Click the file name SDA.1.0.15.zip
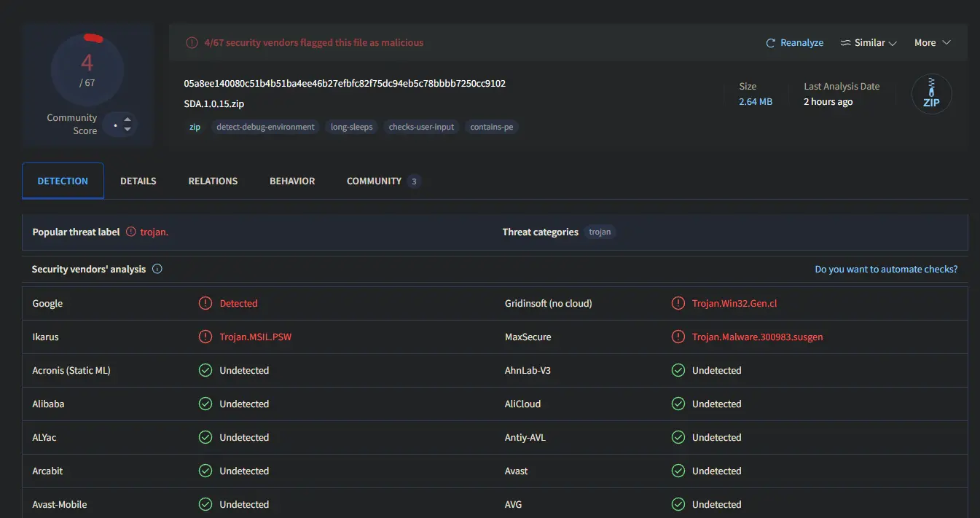 pyautogui.click(x=214, y=104)
